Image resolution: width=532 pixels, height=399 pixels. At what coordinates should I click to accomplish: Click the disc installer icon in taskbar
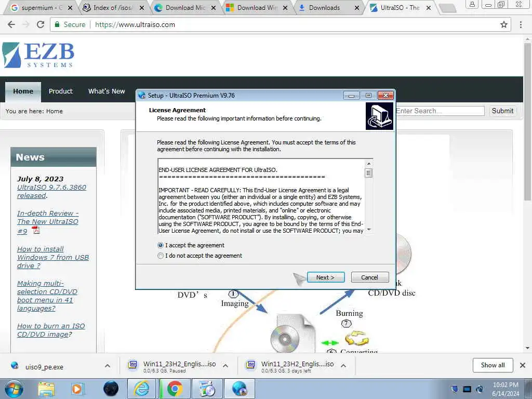tap(207, 389)
